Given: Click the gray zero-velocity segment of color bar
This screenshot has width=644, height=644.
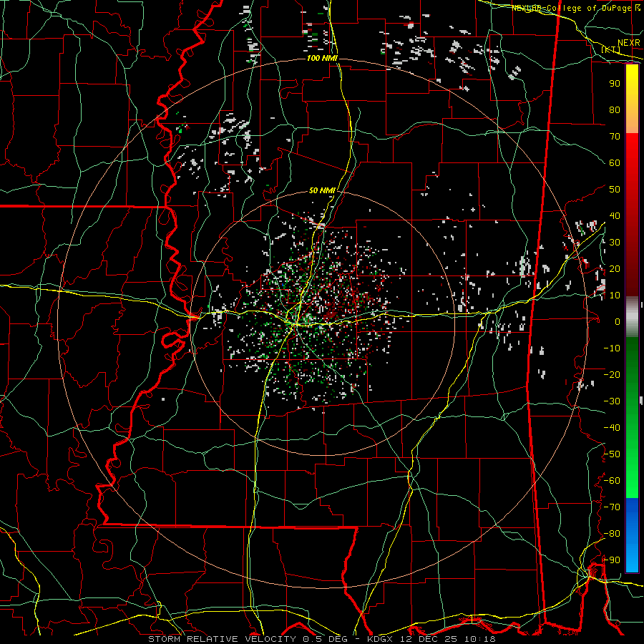Looking at the screenshot, I should [632, 317].
